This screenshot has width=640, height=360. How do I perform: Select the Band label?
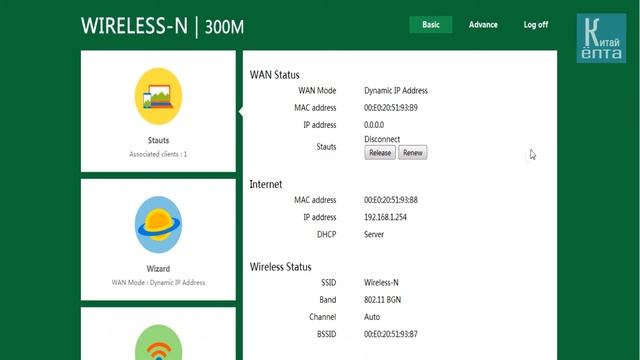click(328, 300)
